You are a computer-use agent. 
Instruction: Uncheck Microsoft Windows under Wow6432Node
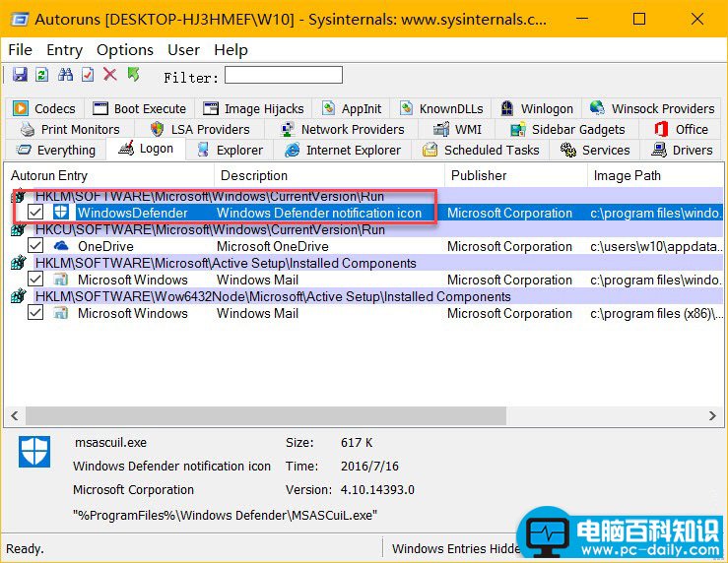35,313
